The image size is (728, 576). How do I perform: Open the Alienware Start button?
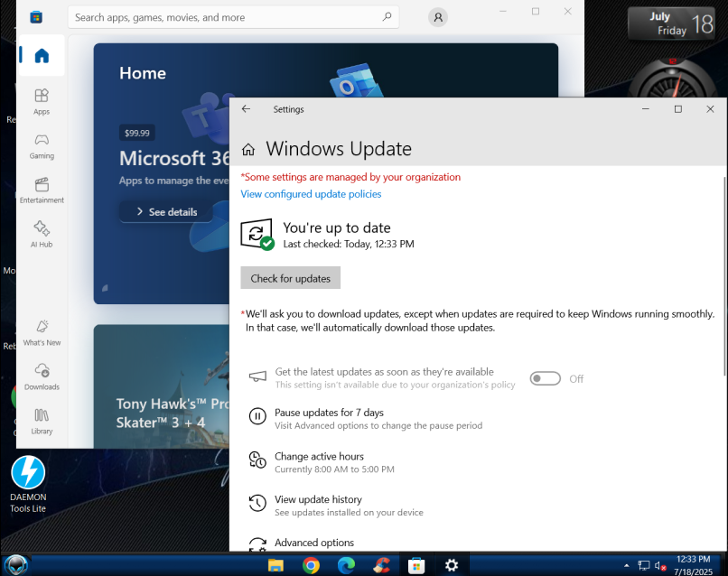pos(15,565)
